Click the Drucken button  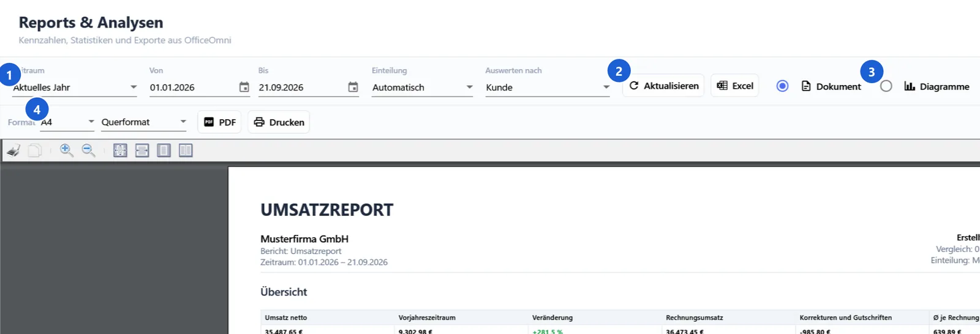279,122
